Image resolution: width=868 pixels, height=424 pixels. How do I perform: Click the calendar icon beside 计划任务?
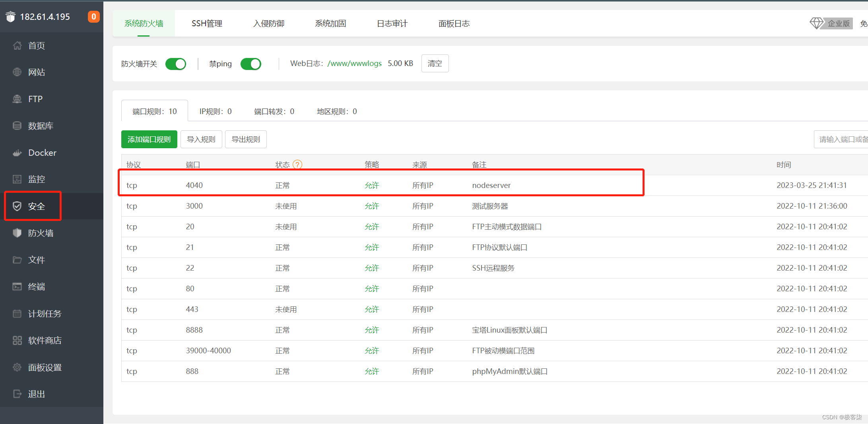[x=17, y=314]
